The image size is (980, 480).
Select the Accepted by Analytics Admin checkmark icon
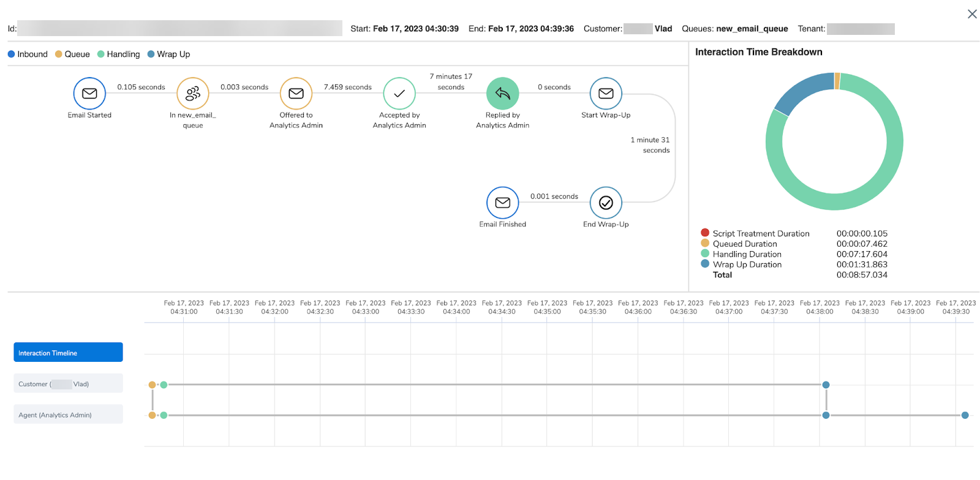tap(399, 93)
